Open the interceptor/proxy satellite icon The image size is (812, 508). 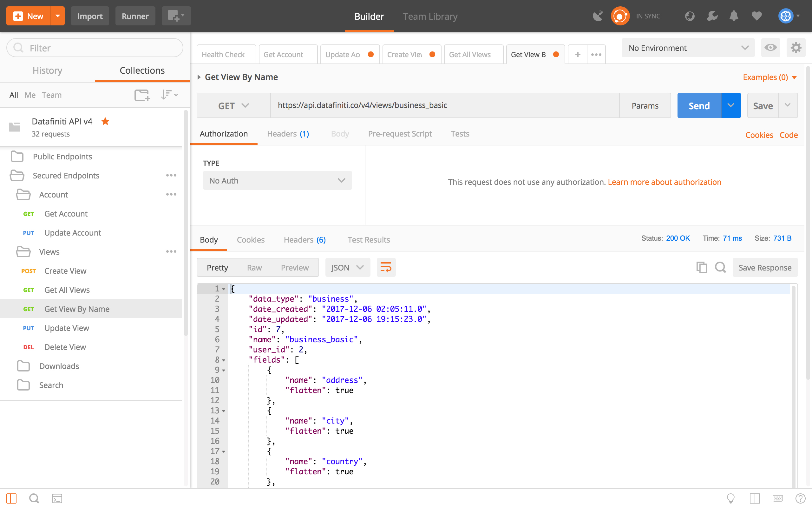point(598,16)
